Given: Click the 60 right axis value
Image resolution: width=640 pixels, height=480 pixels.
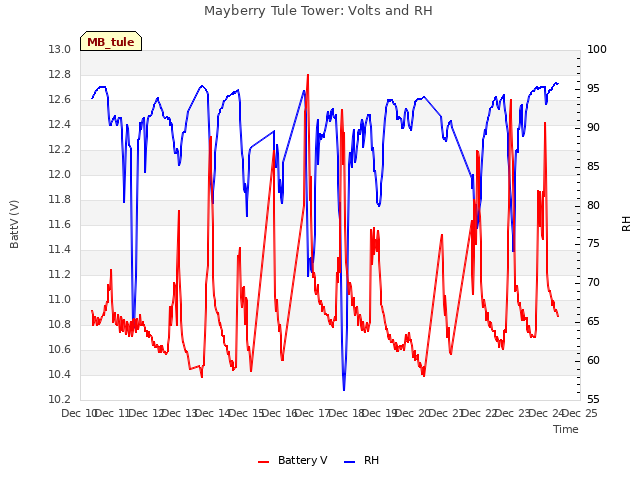Looking at the screenshot, I should point(593,360).
